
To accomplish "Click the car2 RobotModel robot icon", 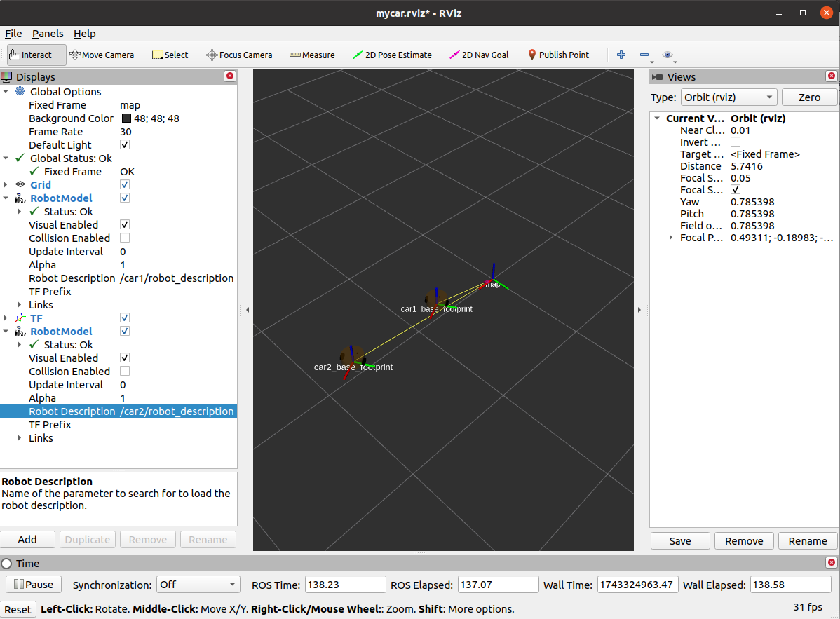I will tap(20, 332).
